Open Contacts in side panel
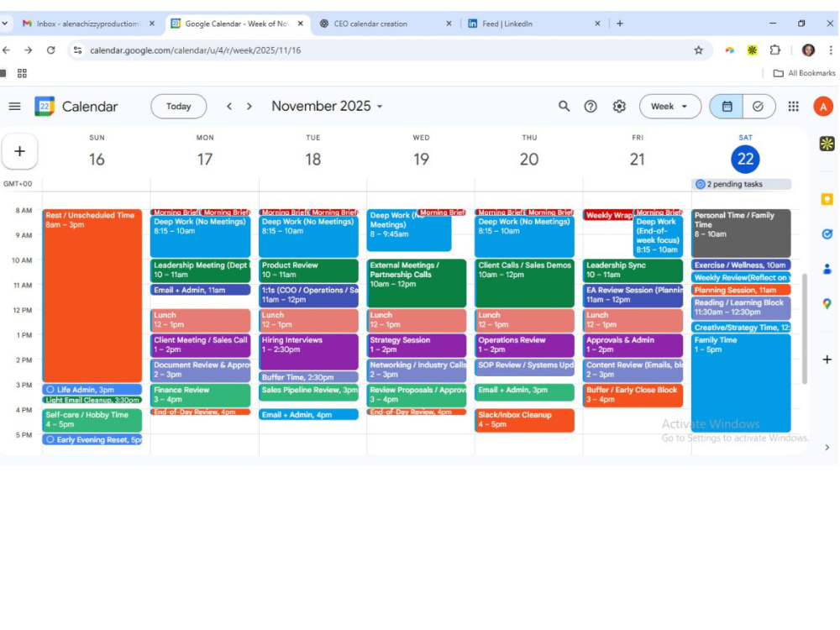 pos(827,269)
